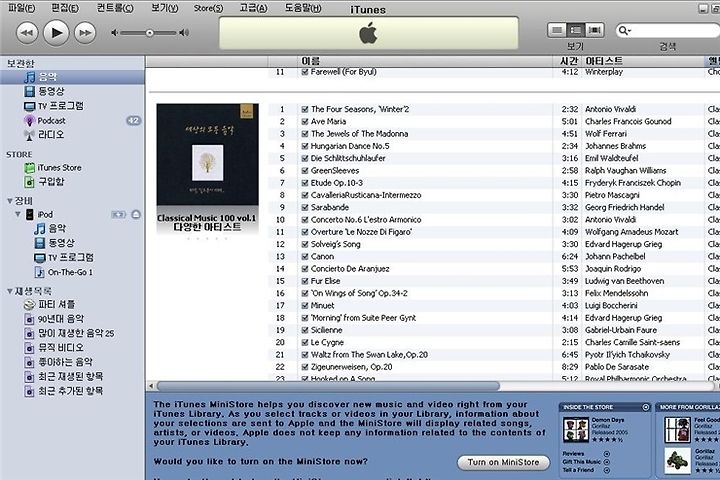
Task: Uncheck the Canon track checkbox
Action: pyautogui.click(x=305, y=257)
